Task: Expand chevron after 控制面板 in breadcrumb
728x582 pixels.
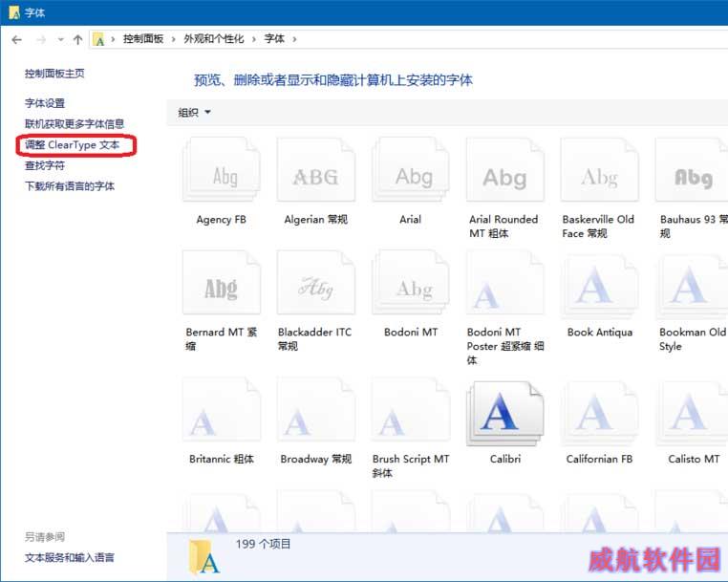Action: (x=173, y=39)
